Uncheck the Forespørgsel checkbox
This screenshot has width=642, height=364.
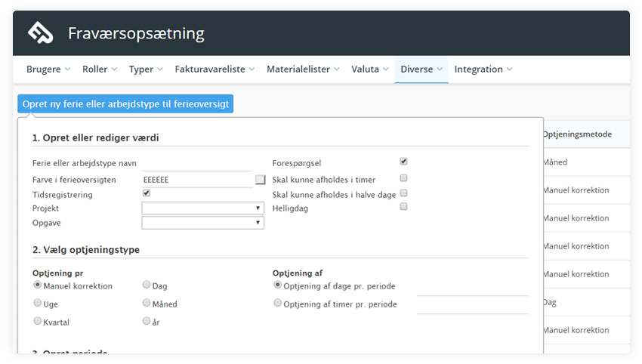coord(403,162)
